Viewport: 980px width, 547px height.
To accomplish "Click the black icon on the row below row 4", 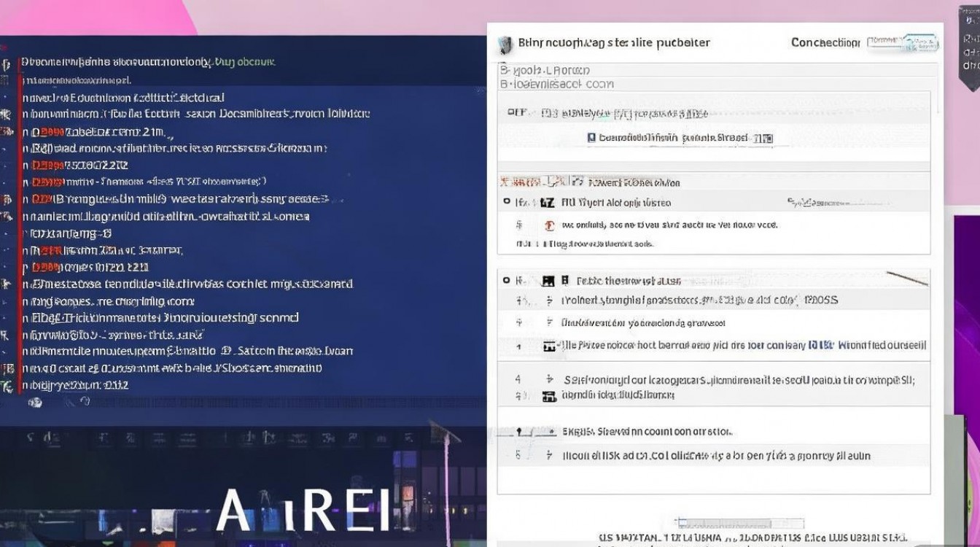I will tap(549, 397).
